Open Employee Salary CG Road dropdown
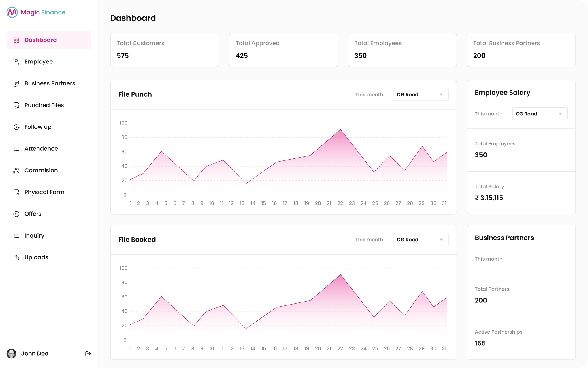 [x=540, y=114]
